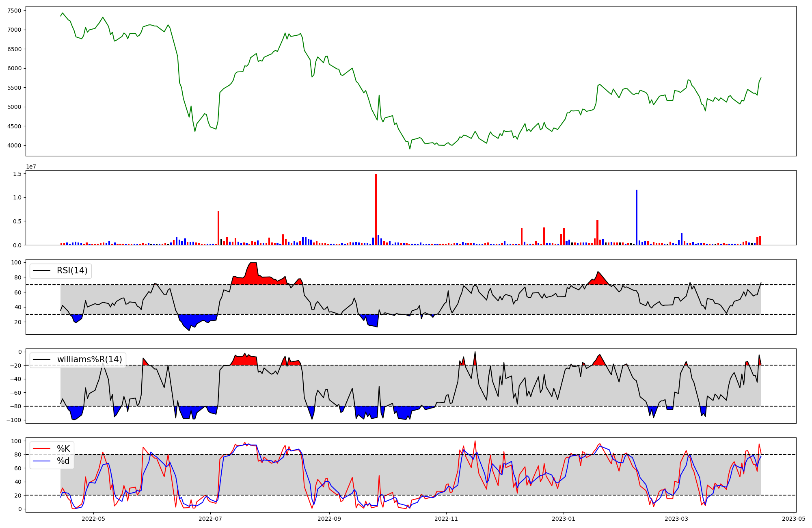The image size is (812, 528).
Task: Click the 2022-09 x-axis date label
Action: click(x=329, y=518)
